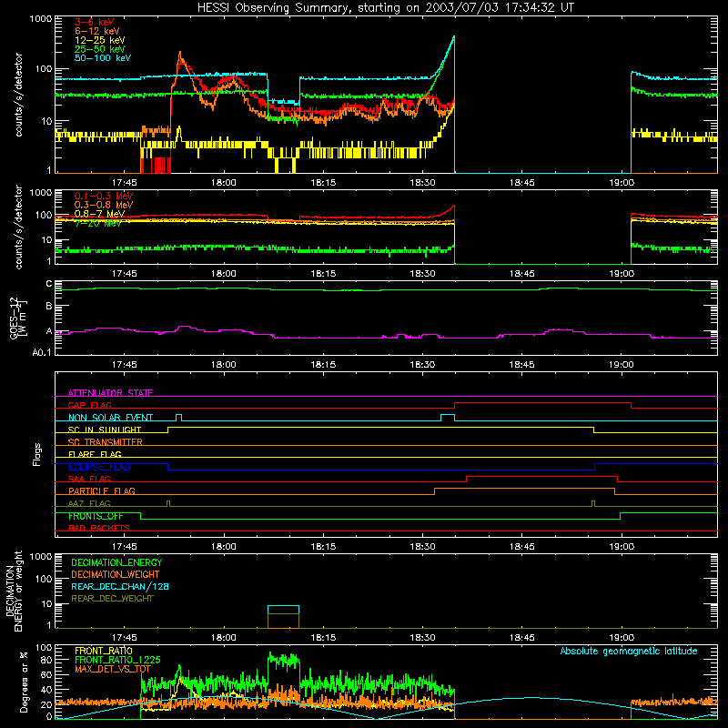Click the Absolute geomagnetic latitude label

pyautogui.click(x=629, y=651)
